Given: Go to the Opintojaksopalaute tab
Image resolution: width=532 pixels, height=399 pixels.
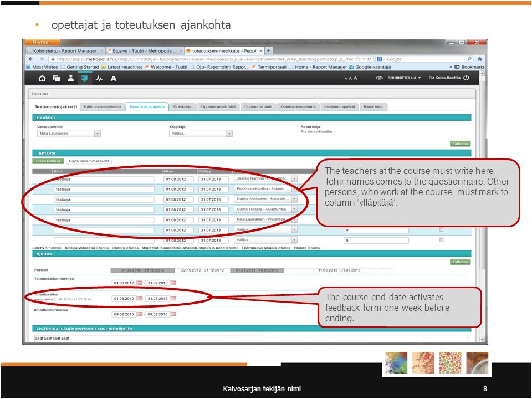Looking at the screenshot, I should point(298,106).
